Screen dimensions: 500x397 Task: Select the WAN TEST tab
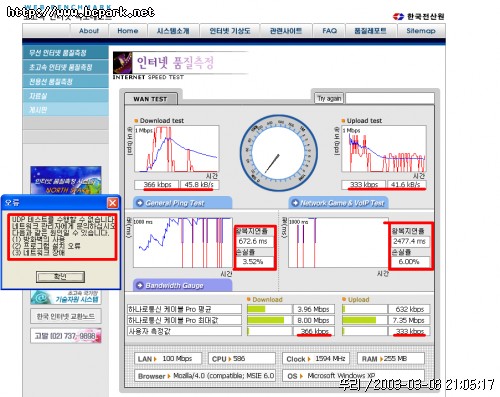150,99
